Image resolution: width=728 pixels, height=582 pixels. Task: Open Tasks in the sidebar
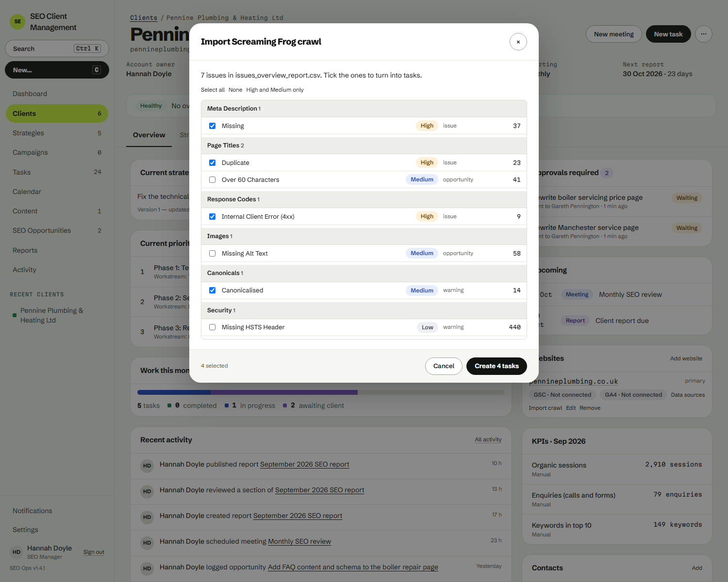57,172
